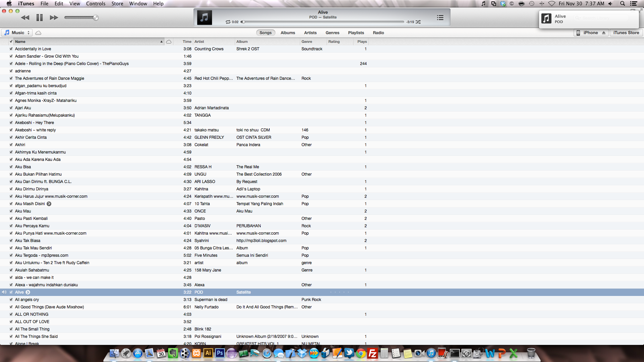Select the song ALL OUT OF LOVE
Image resolution: width=644 pixels, height=362 pixels.
point(32,321)
